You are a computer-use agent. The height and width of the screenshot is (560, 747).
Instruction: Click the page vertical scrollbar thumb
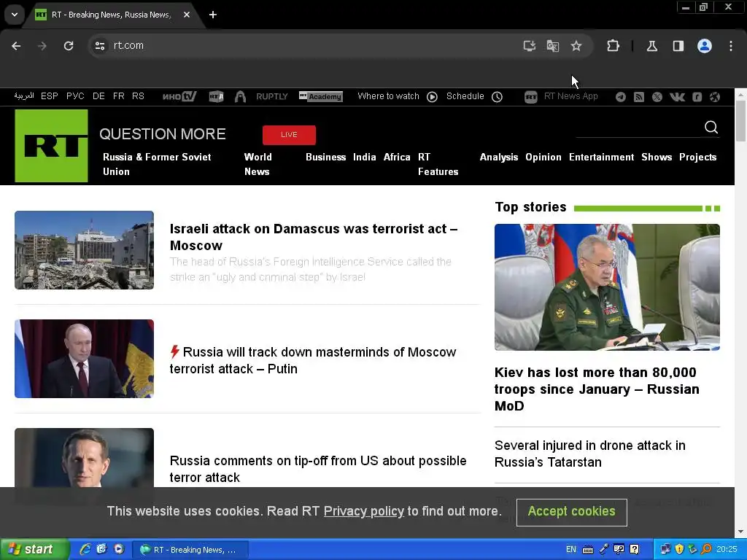point(740,121)
